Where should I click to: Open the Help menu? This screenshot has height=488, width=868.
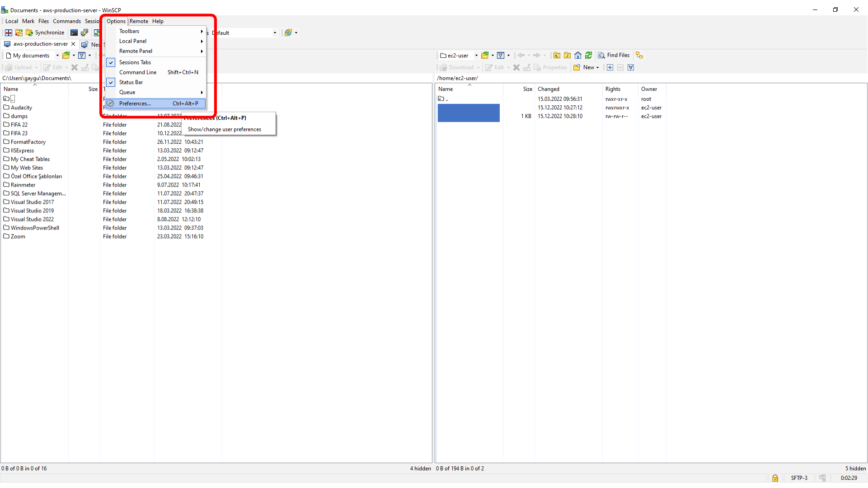[158, 21]
